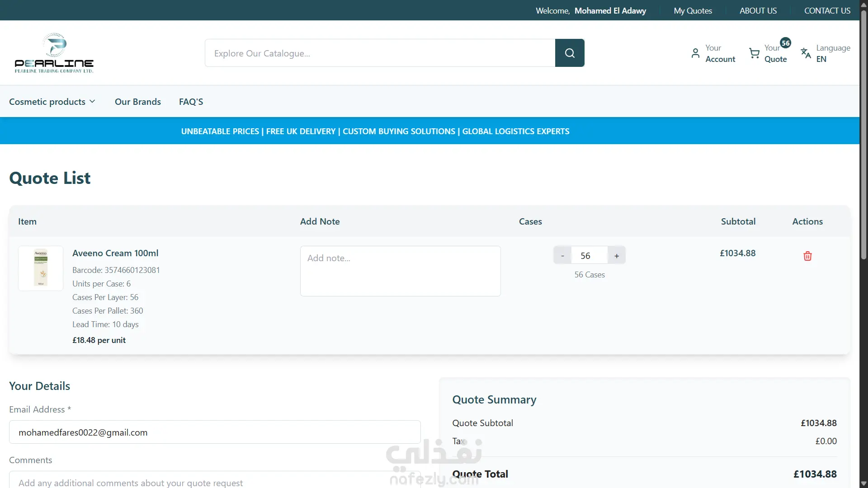This screenshot has width=868, height=488.
Task: Click the Cases Per Layer: 56 text
Action: [105, 297]
